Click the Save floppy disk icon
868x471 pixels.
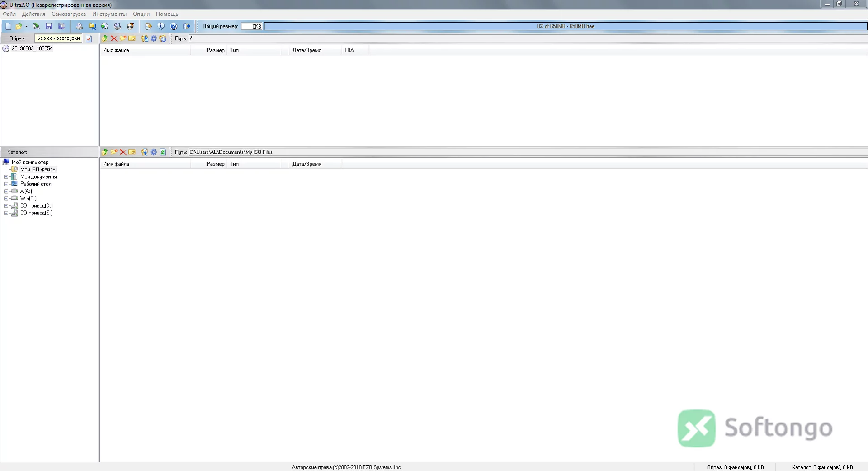coord(49,26)
